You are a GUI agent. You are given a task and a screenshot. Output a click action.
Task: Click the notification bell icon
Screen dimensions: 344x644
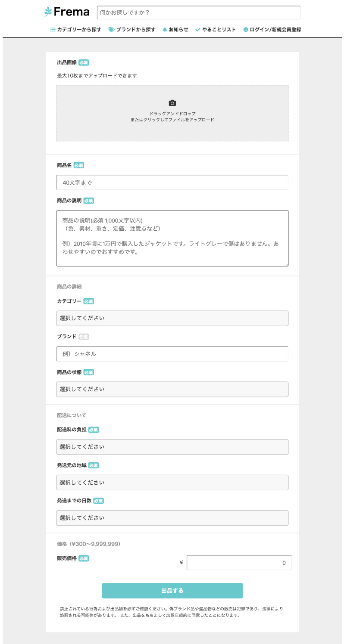[165, 30]
